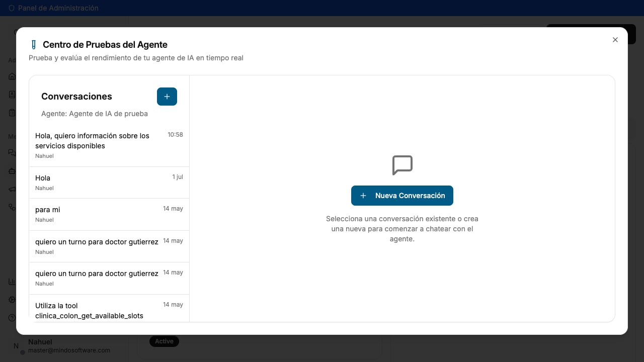Click the test tube icon in dialog title
The width and height of the screenshot is (644, 362).
tap(34, 45)
